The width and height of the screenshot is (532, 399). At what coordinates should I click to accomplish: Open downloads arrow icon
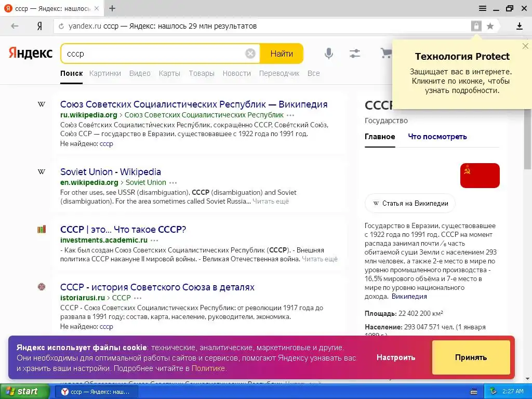tap(519, 26)
